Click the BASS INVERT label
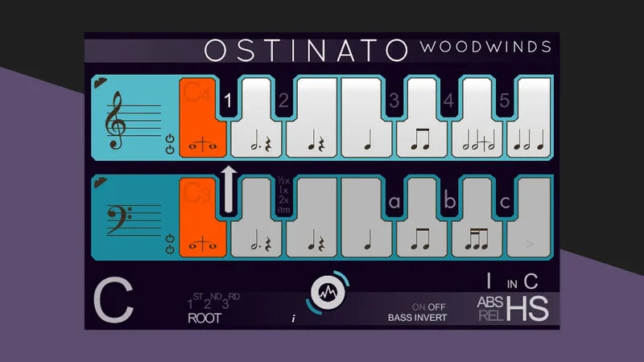Image resolution: width=644 pixels, height=362 pixels. pyautogui.click(x=417, y=318)
